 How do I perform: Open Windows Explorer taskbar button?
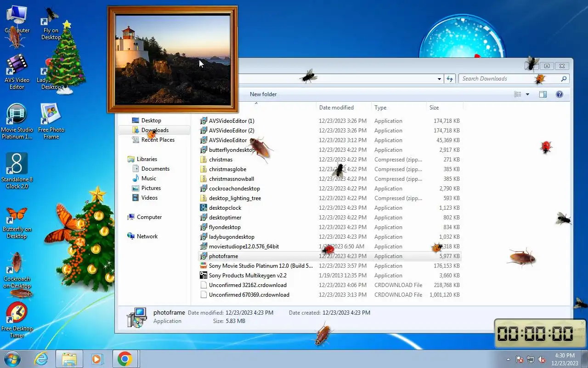tap(69, 359)
